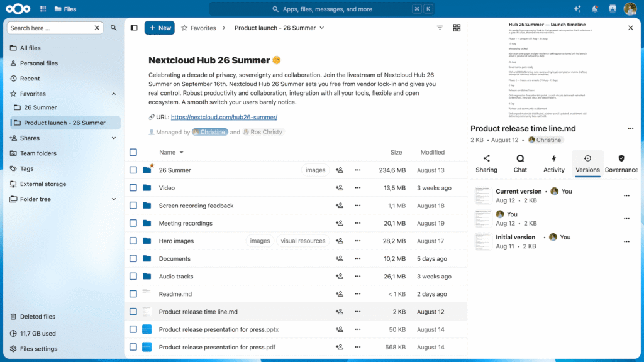The height and width of the screenshot is (362, 644).
Task: Open actions for Product release time line.md
Action: tap(358, 312)
